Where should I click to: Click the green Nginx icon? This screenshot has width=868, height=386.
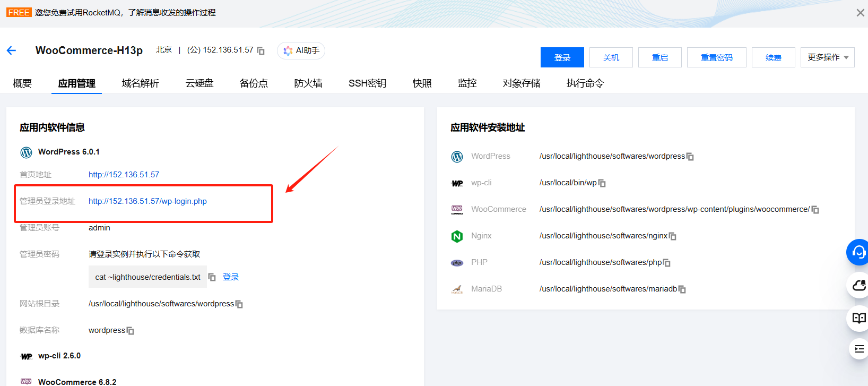click(457, 236)
